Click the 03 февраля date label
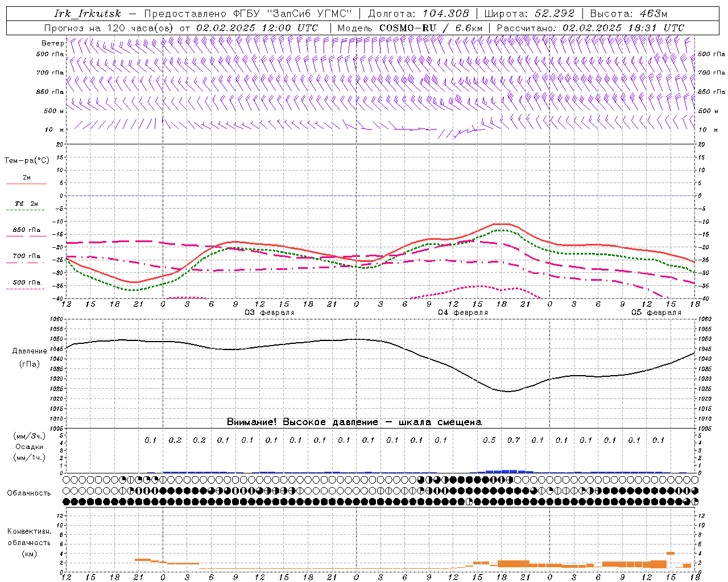Screen dimensions: 728x582 coord(270,313)
